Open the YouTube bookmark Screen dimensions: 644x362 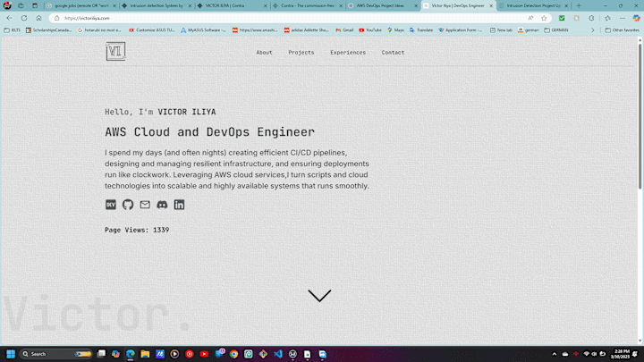[x=370, y=30]
